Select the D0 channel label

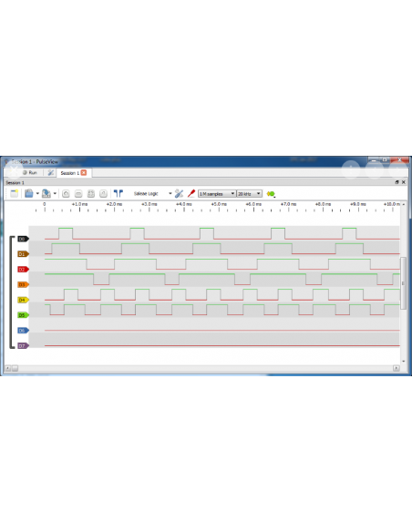(23, 239)
